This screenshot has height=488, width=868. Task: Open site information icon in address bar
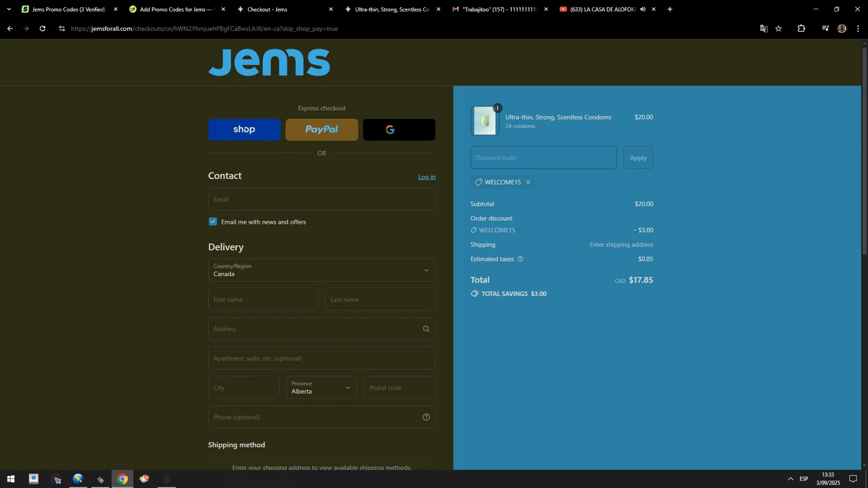click(x=62, y=28)
